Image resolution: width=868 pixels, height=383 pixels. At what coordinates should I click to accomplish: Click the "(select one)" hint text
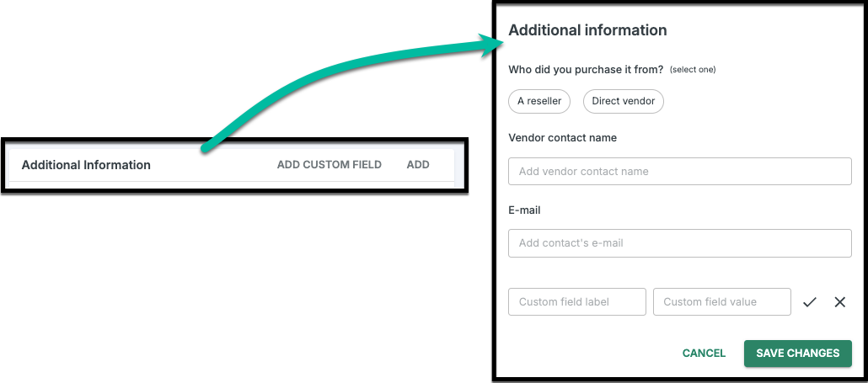[x=693, y=70]
